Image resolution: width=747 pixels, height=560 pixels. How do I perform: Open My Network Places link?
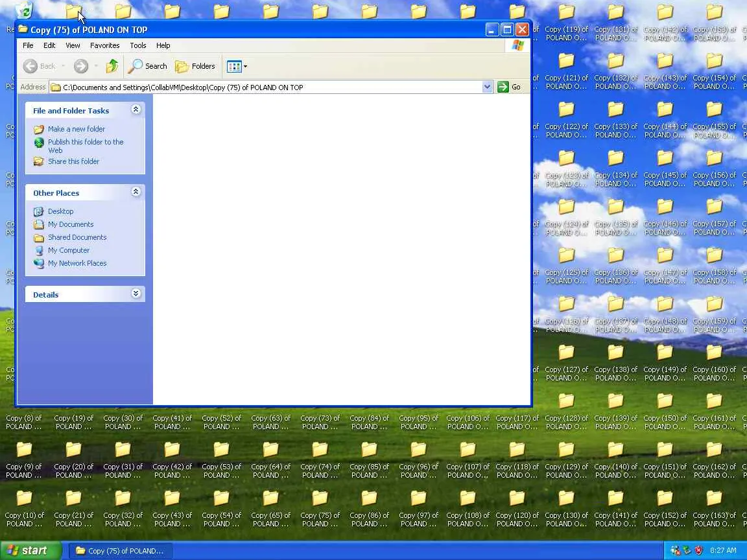[77, 263]
